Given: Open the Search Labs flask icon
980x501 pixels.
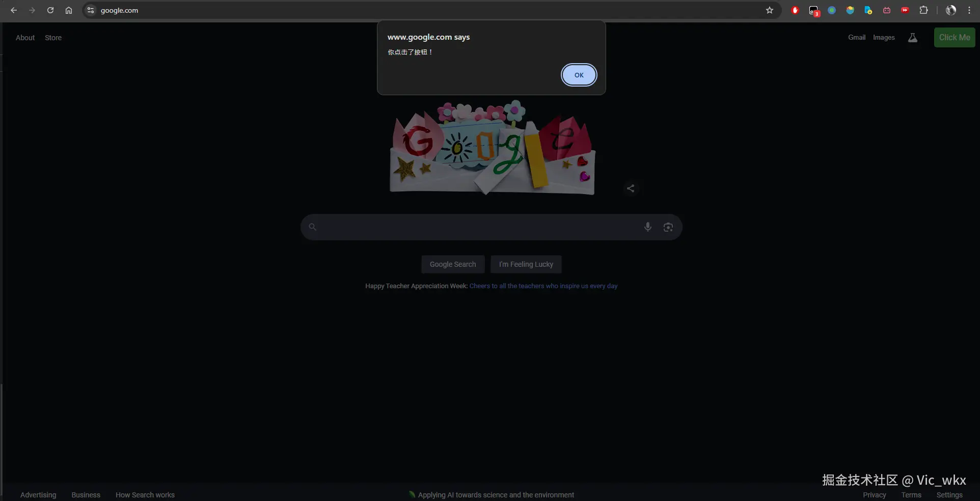Looking at the screenshot, I should click(x=913, y=38).
